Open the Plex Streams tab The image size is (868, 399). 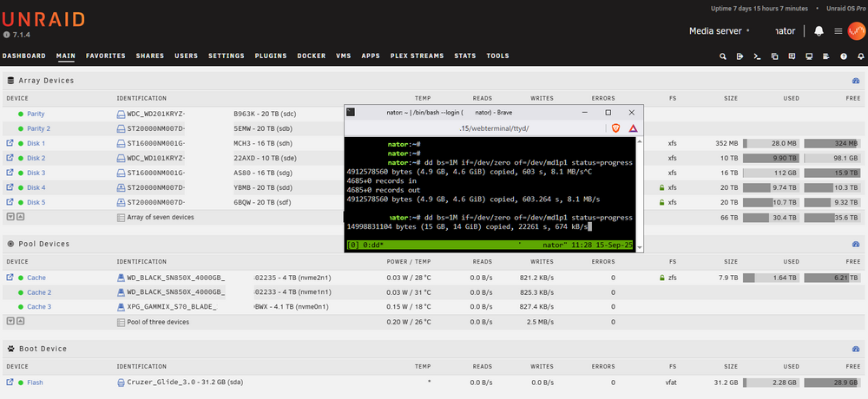tap(417, 56)
